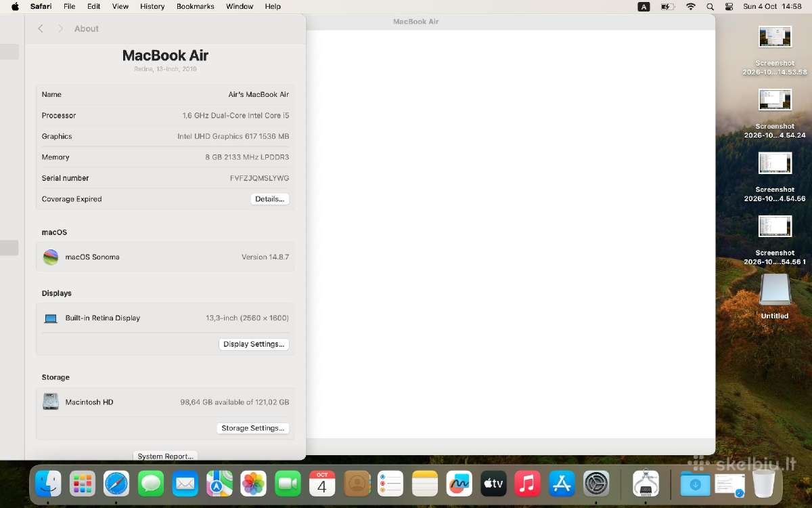Open Trash in the Dock
Image resolution: width=812 pixels, height=508 pixels.
coord(763,484)
